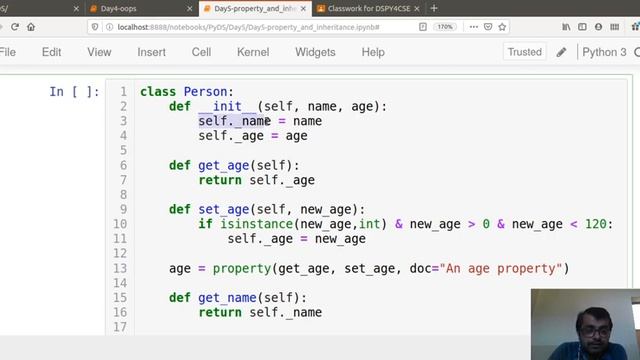Click highlighted 'self._name' on line 3
Image resolution: width=640 pixels, height=360 pixels.
click(x=234, y=121)
